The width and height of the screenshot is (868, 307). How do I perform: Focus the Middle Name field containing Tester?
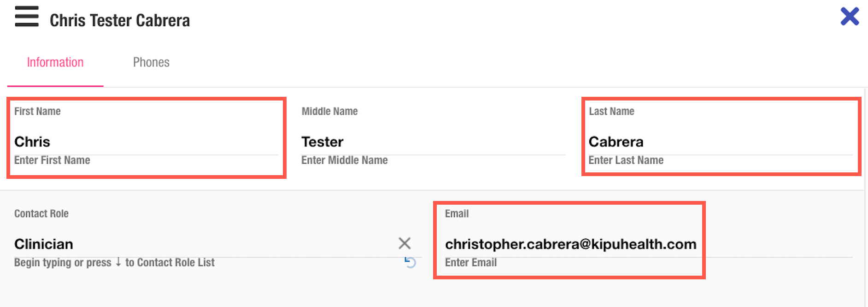(432, 142)
